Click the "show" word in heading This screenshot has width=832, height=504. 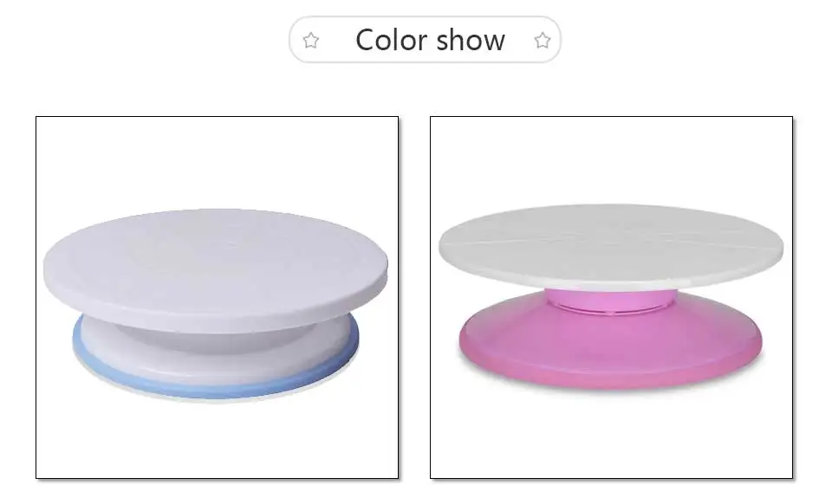(x=471, y=41)
